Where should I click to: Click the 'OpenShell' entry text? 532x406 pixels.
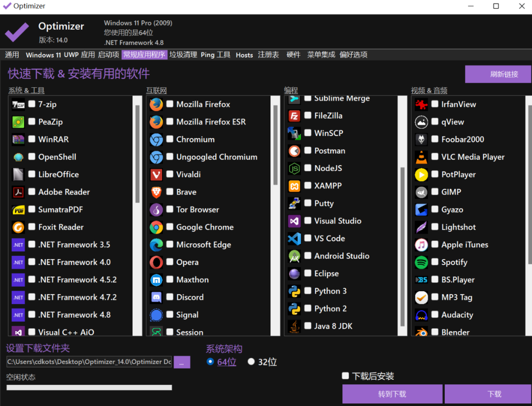pos(57,157)
